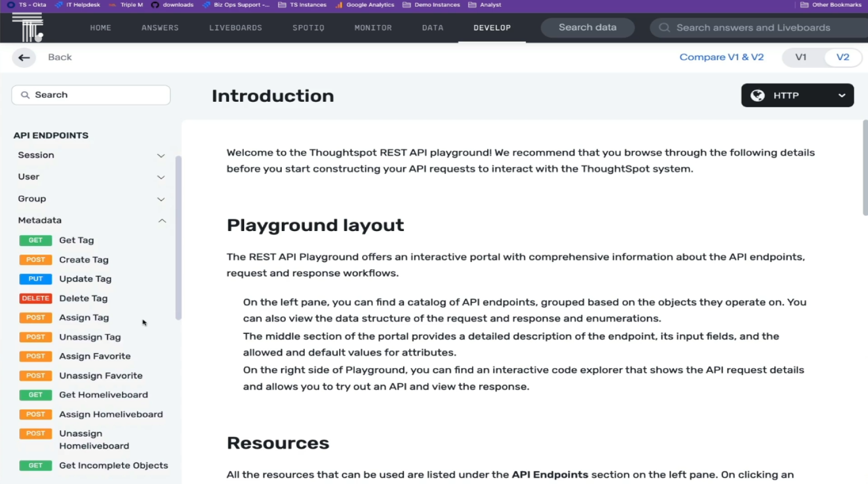Click the back arrow

coord(23,57)
